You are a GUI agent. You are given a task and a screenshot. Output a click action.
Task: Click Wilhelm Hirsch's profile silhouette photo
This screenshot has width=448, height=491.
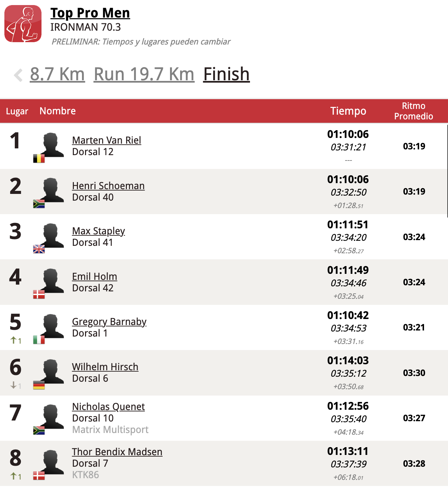(51, 371)
